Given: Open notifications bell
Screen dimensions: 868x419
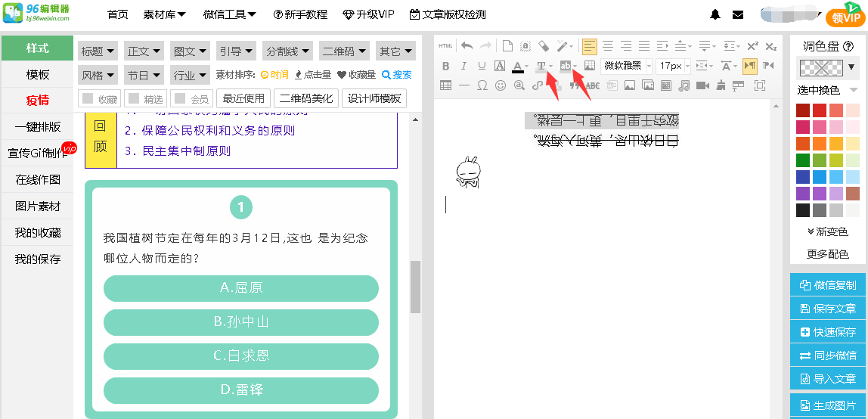Looking at the screenshot, I should click(716, 15).
